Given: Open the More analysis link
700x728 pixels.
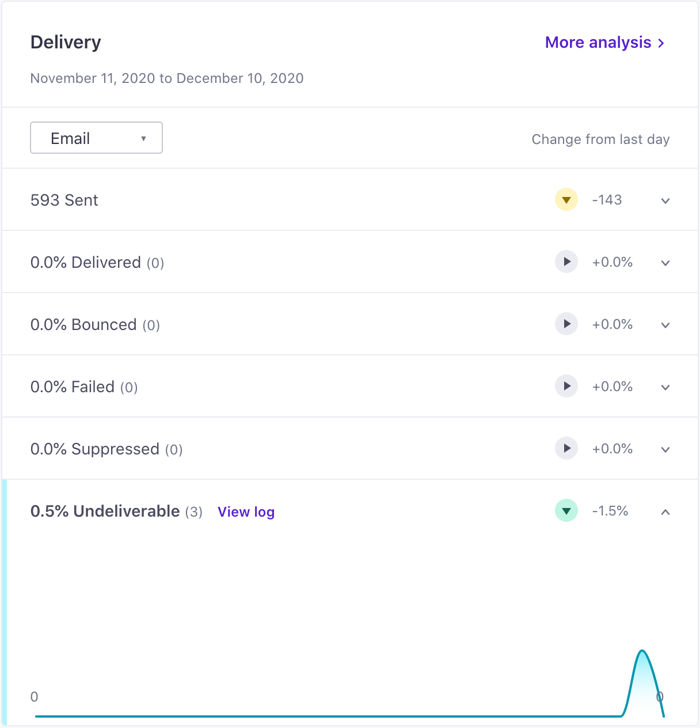Looking at the screenshot, I should pyautogui.click(x=604, y=43).
